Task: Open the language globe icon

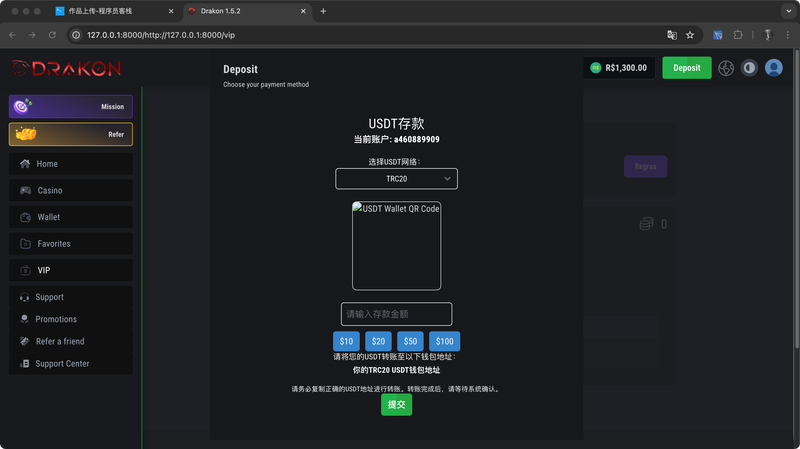Action: (x=726, y=68)
